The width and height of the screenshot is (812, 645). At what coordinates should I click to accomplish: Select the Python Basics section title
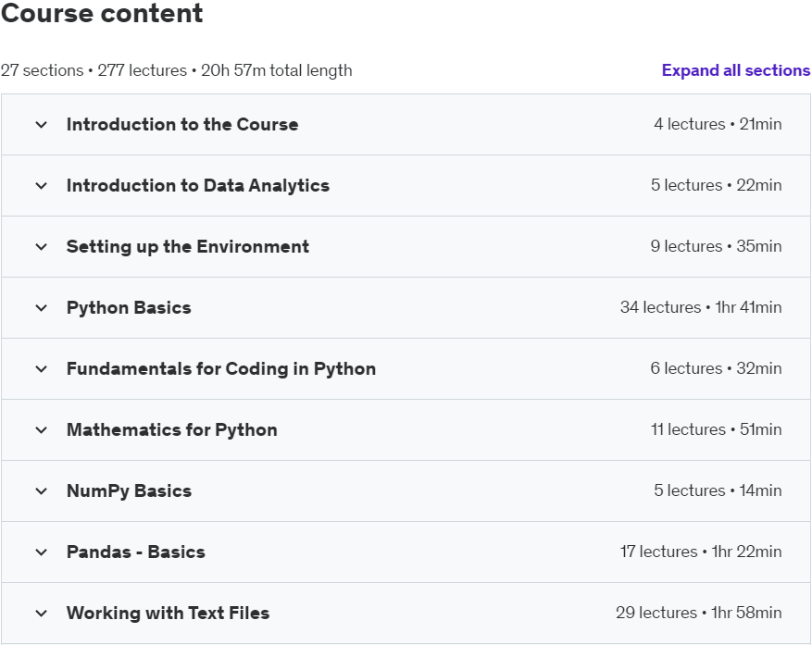pyautogui.click(x=129, y=308)
